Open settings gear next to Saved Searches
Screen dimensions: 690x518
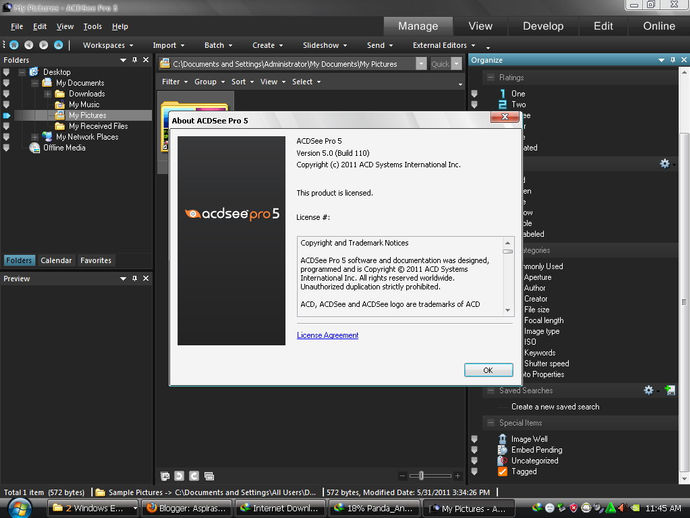tap(649, 390)
